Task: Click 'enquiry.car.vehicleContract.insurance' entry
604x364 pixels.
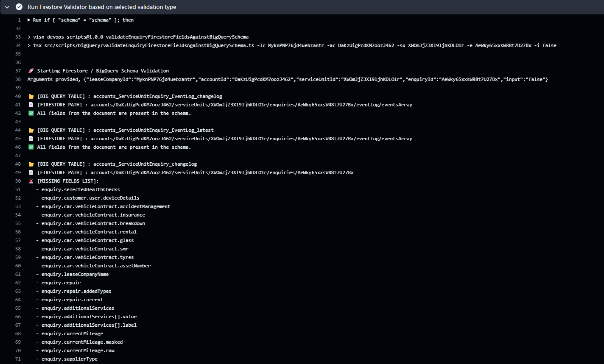Action: point(93,215)
